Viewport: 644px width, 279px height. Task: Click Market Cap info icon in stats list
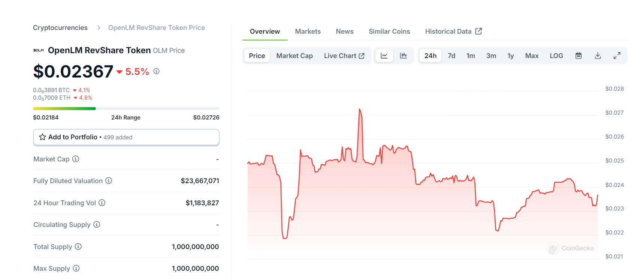pyautogui.click(x=76, y=159)
